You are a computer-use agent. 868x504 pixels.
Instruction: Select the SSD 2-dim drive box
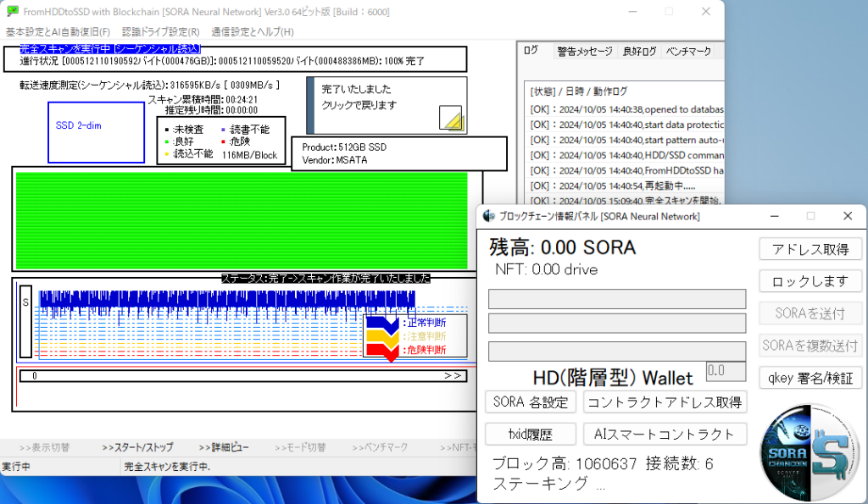97,132
